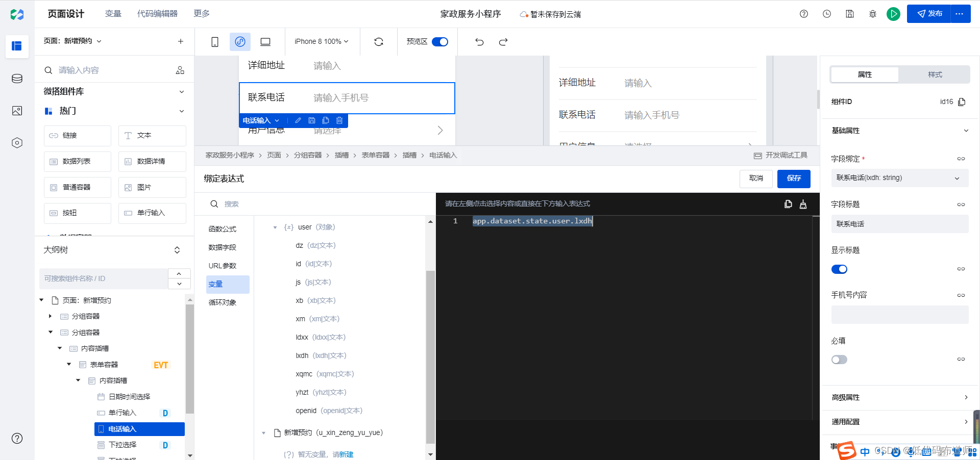This screenshot has height=460, width=980.
Task: Open the page selector 新增预约 dropdown
Action: click(72, 41)
